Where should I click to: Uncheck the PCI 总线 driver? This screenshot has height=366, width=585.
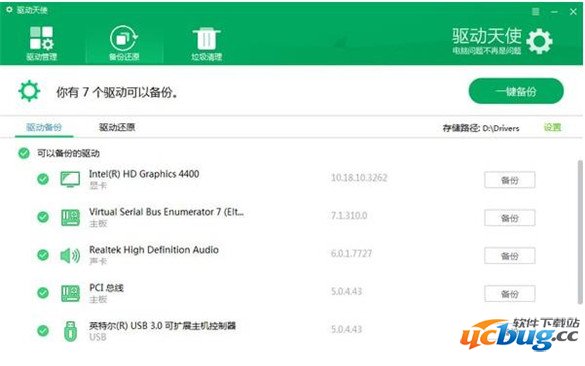43,293
